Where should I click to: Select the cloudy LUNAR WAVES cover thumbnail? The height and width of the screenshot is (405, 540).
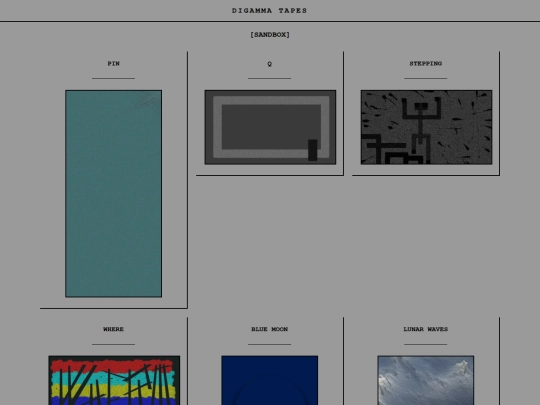[x=426, y=381]
